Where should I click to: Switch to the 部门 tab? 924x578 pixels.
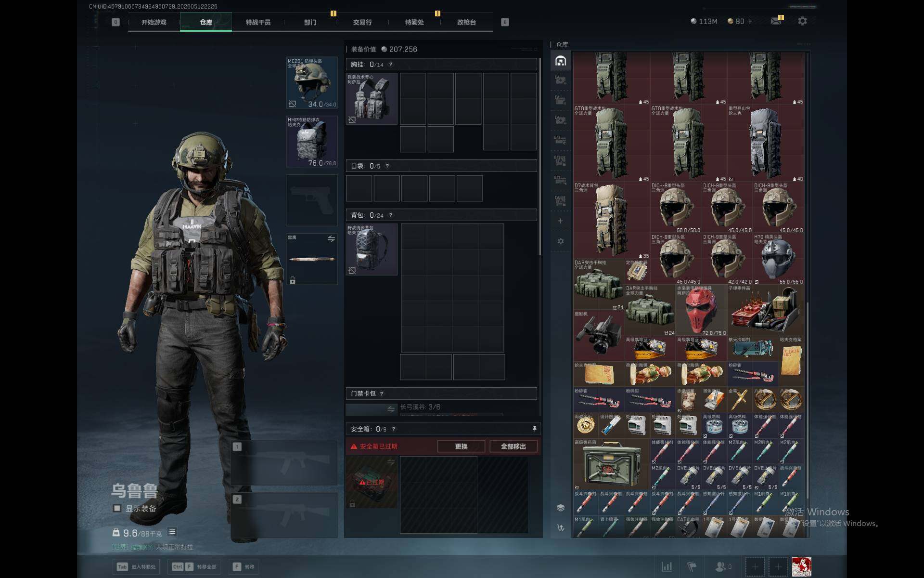[x=310, y=22]
